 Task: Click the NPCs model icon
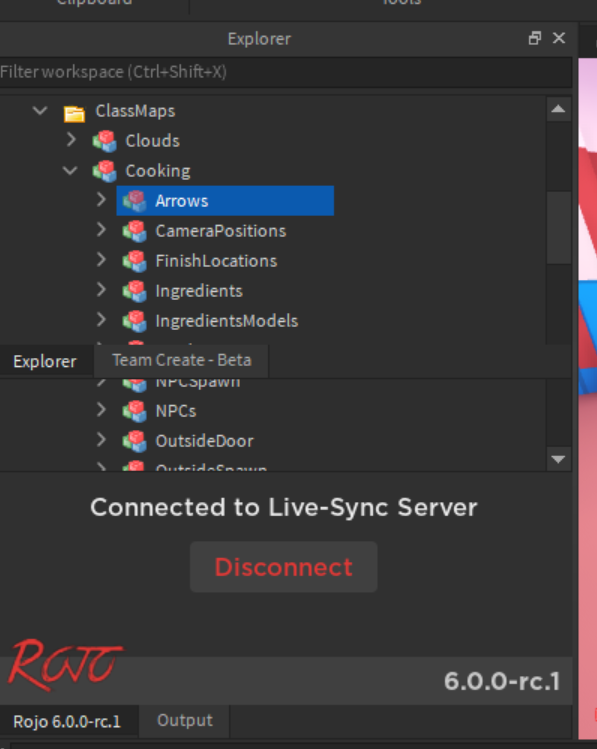[134, 411]
